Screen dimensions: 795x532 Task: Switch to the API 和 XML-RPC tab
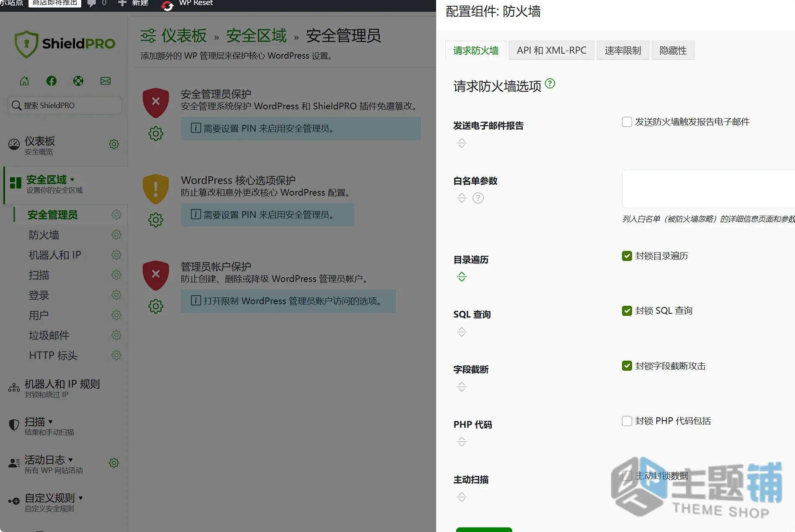(x=551, y=51)
